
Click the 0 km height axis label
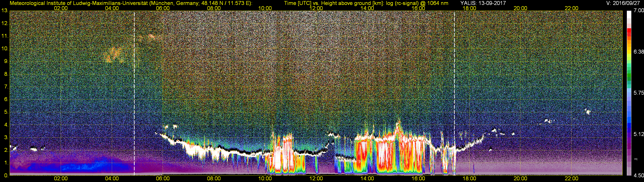(x=6, y=176)
